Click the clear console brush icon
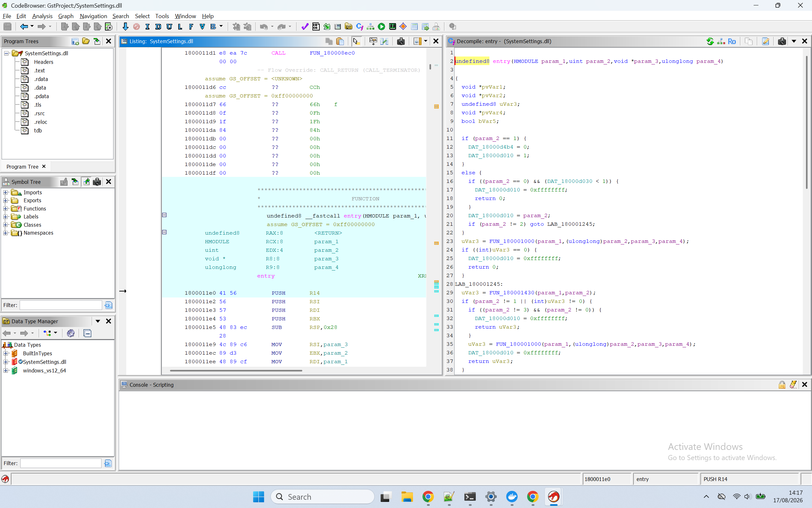Screen dimensions: 812x508 pyautogui.click(x=793, y=385)
